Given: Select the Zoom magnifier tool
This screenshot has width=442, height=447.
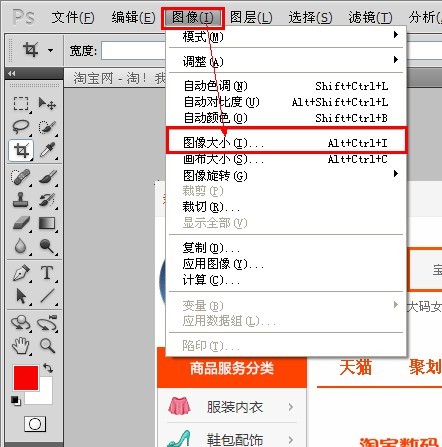Looking at the screenshot, I should (47, 346).
